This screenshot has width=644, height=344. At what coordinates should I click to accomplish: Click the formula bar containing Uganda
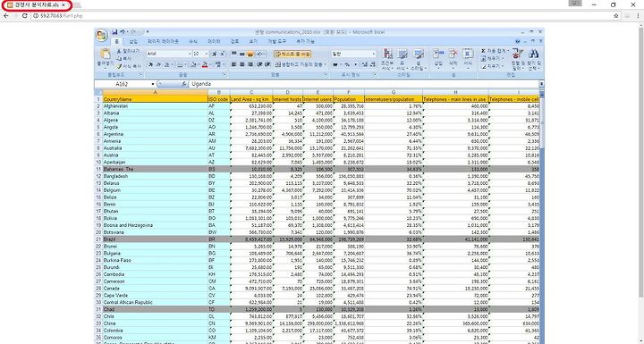coord(364,84)
